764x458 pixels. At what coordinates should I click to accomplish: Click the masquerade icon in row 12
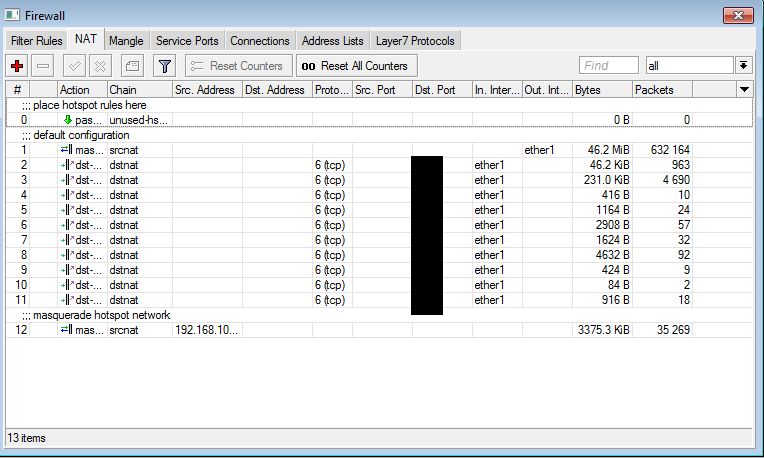(67, 330)
